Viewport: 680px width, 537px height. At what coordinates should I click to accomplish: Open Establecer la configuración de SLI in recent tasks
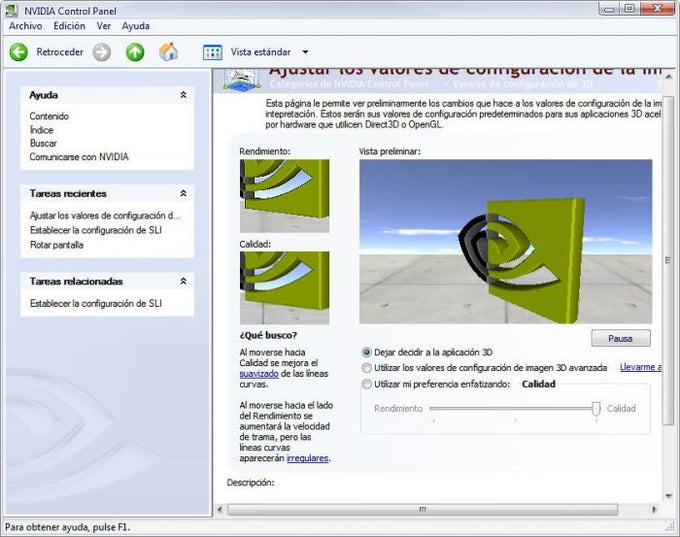point(96,230)
